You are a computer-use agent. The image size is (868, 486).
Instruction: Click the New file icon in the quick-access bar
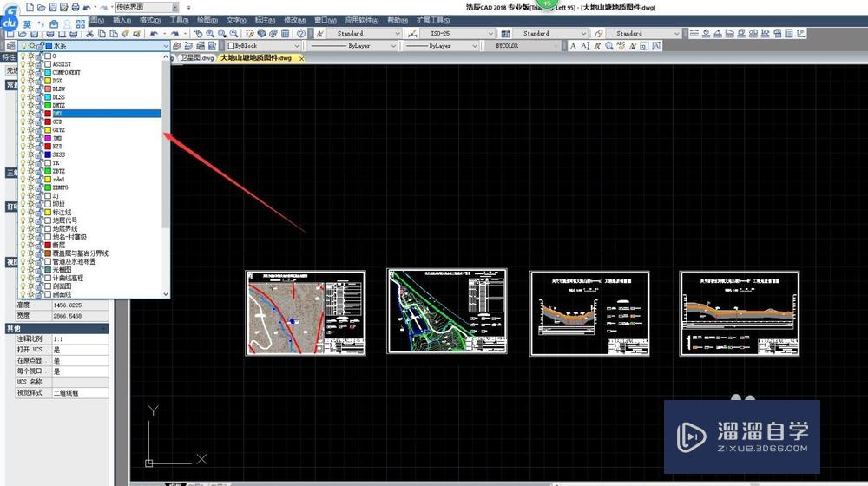click(30, 7)
